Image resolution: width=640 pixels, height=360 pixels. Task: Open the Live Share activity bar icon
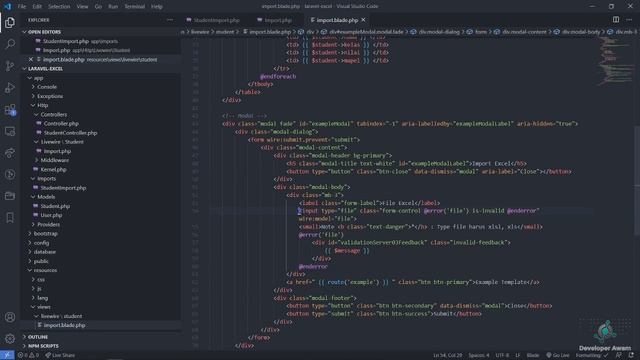[10, 153]
